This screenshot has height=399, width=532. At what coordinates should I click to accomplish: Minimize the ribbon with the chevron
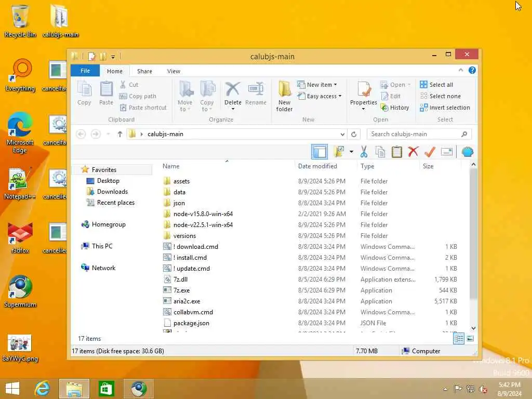[x=460, y=70]
